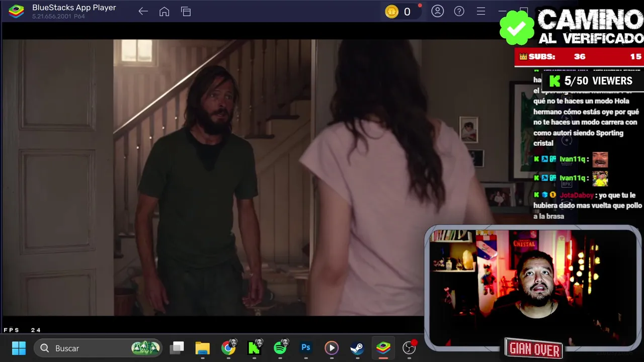The height and width of the screenshot is (362, 644).
Task: Open Task View from the taskbar
Action: point(177,348)
